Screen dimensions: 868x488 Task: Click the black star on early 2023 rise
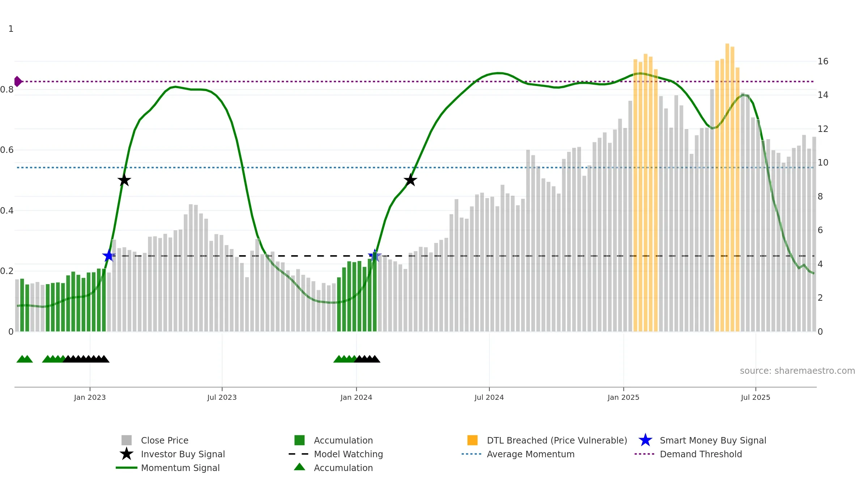[x=124, y=180]
